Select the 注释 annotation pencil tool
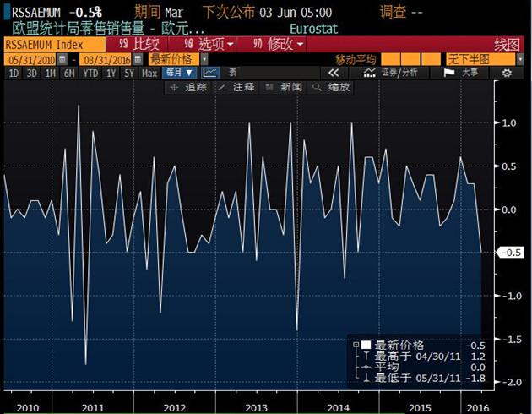532x414 pixels. point(236,87)
